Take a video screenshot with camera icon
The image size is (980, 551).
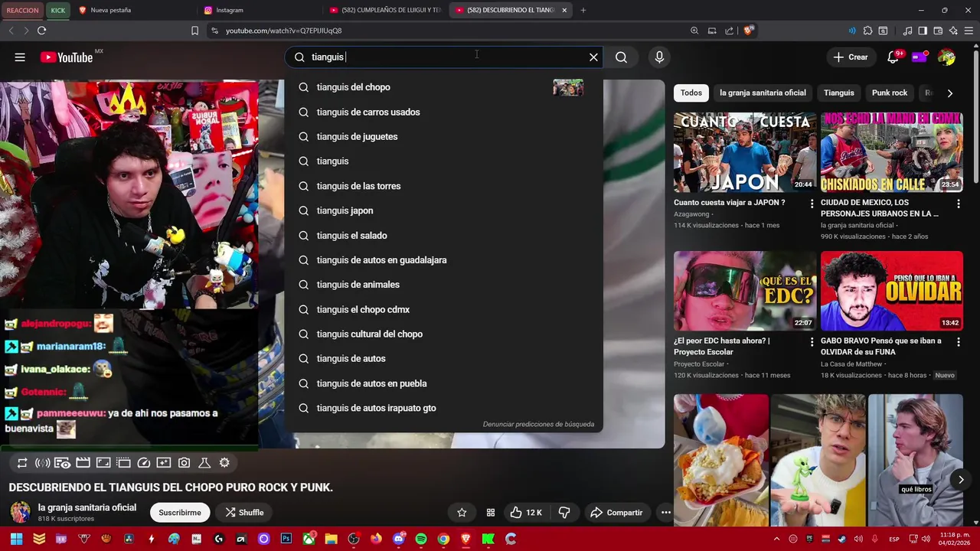184,463
